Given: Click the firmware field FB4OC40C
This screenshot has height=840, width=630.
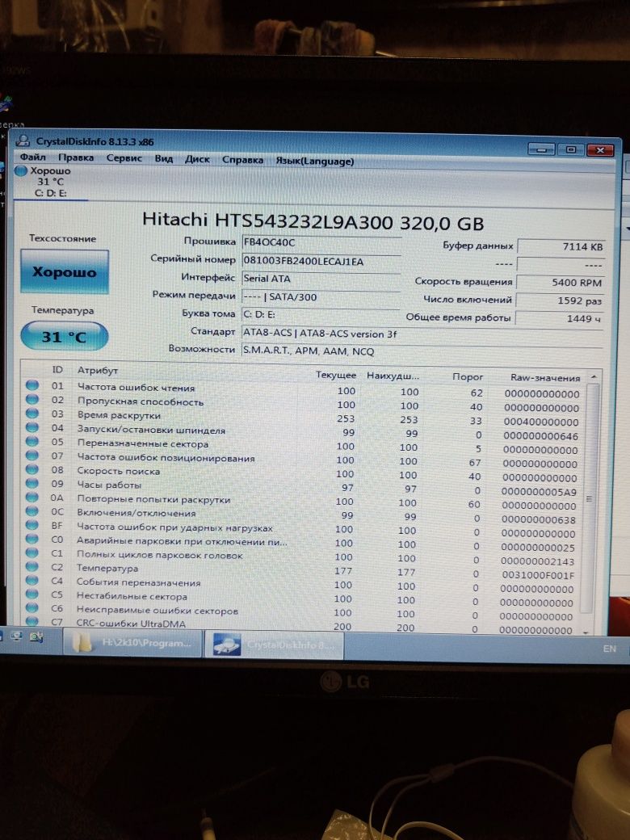Looking at the screenshot, I should click(321, 242).
